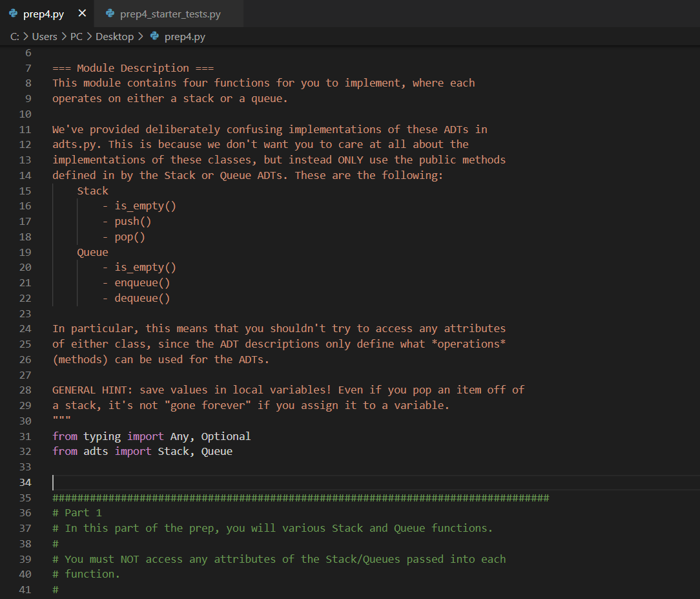This screenshot has width=700, height=599.
Task: Click 'from adts import Stack, Queue' line
Action: point(143,452)
